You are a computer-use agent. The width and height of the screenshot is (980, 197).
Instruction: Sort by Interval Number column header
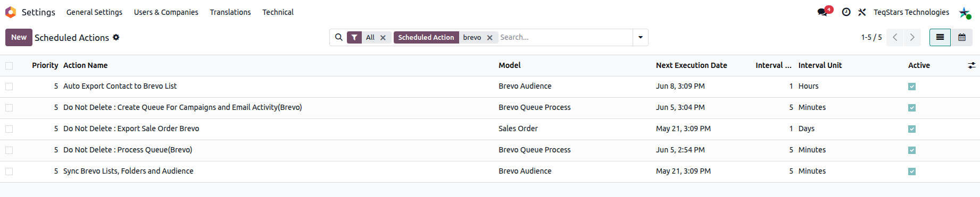pyautogui.click(x=774, y=65)
